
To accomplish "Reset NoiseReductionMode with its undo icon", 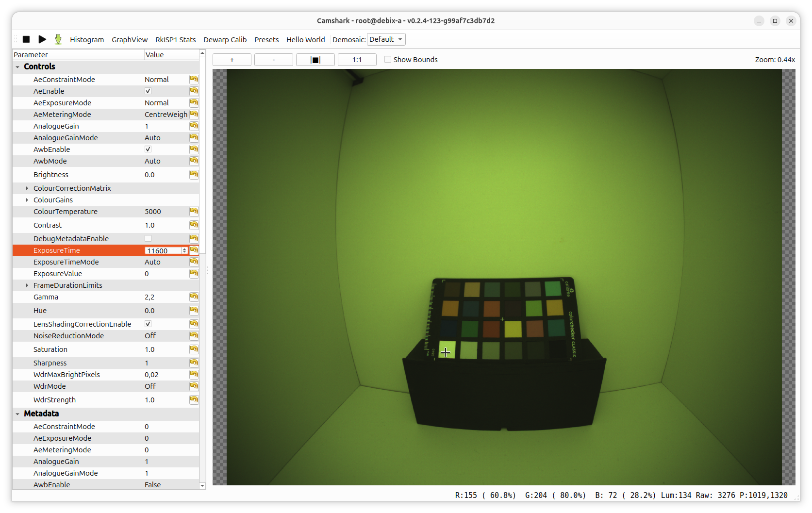I will click(194, 335).
